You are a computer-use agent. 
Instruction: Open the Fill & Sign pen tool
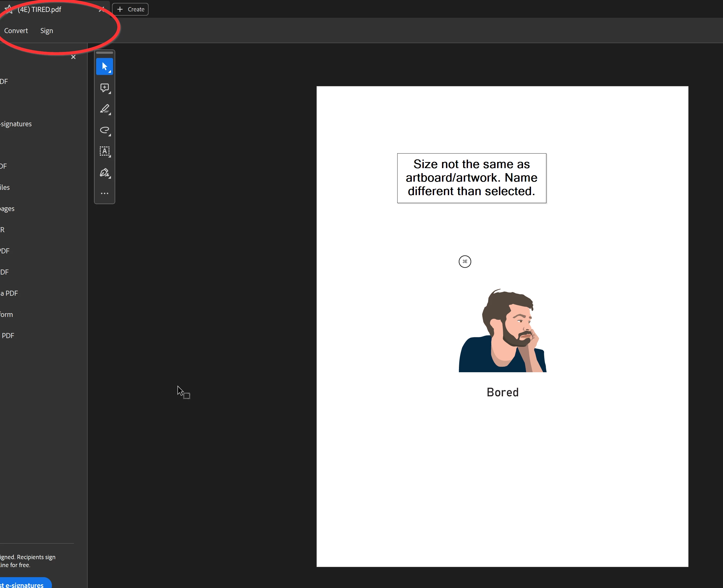click(104, 173)
